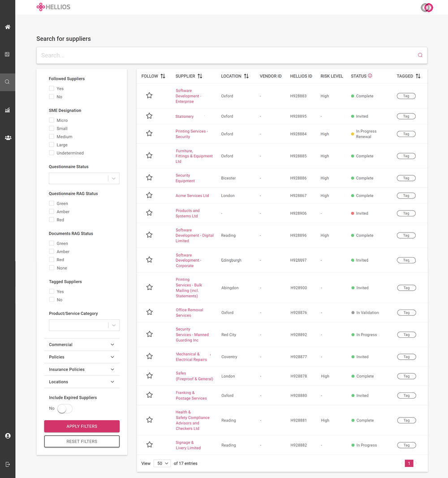This screenshot has width=448, height=478.
Task: Follow Software Development - Enterprise with star
Action: [x=149, y=95]
